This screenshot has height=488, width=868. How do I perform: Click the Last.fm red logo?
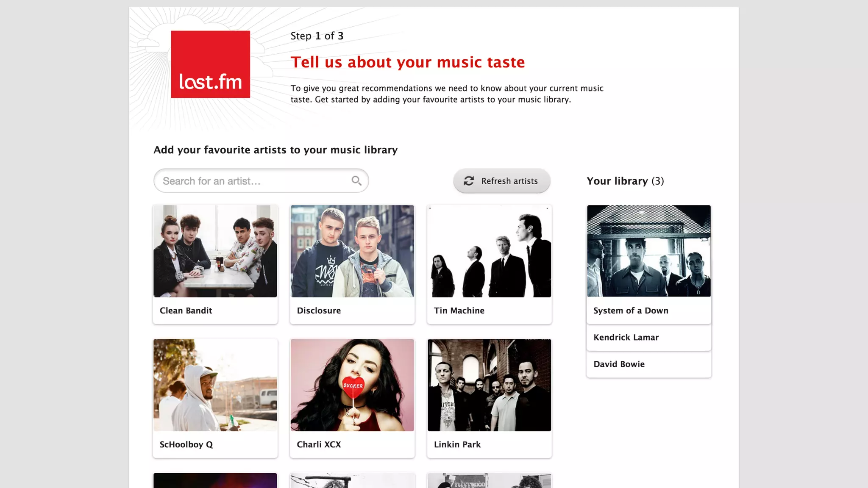coord(210,64)
